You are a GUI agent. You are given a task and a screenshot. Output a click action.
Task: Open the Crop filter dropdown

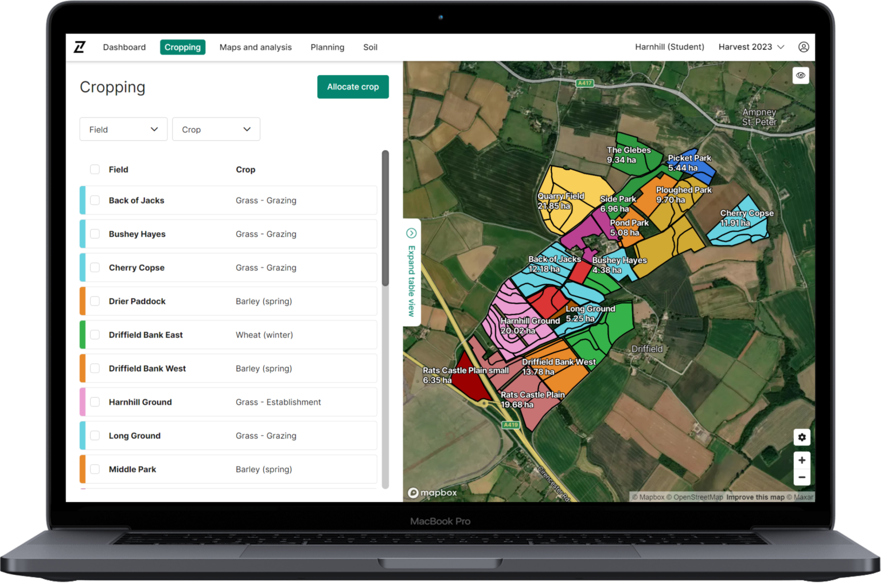click(216, 130)
